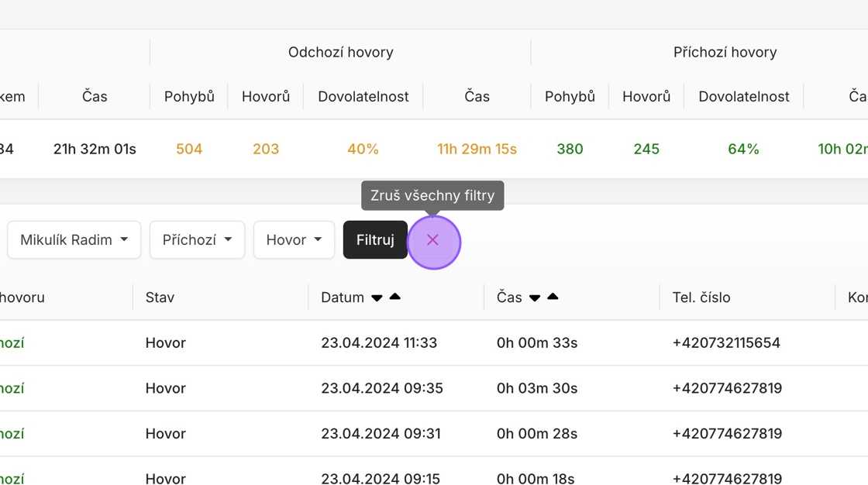
Task: Select phone number +420732115654
Action: pyautogui.click(x=726, y=342)
